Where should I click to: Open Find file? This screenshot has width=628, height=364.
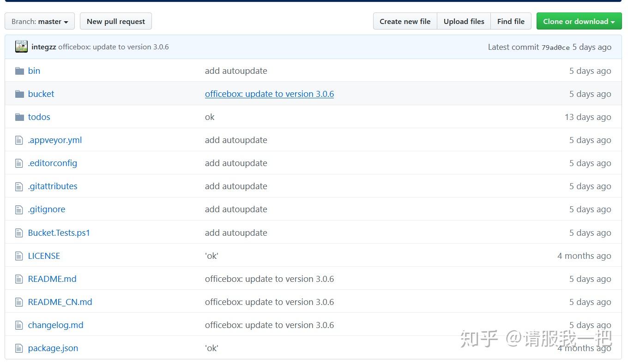[511, 21]
